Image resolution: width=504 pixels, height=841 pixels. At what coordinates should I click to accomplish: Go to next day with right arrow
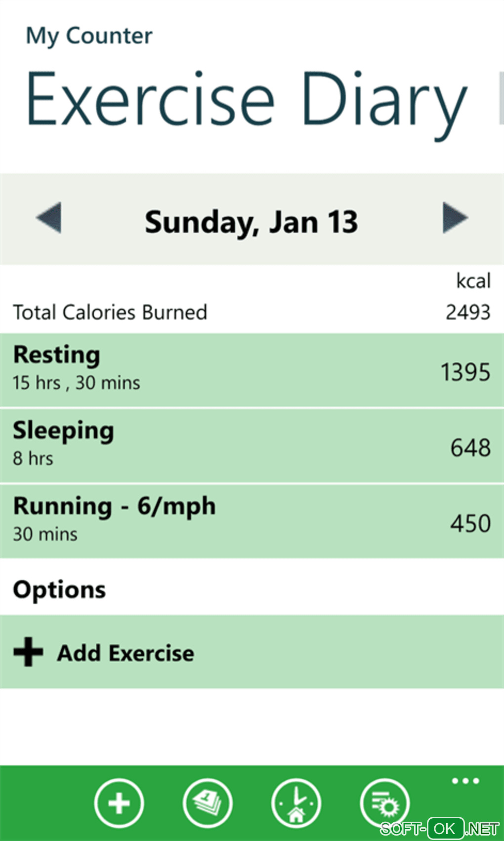(455, 218)
